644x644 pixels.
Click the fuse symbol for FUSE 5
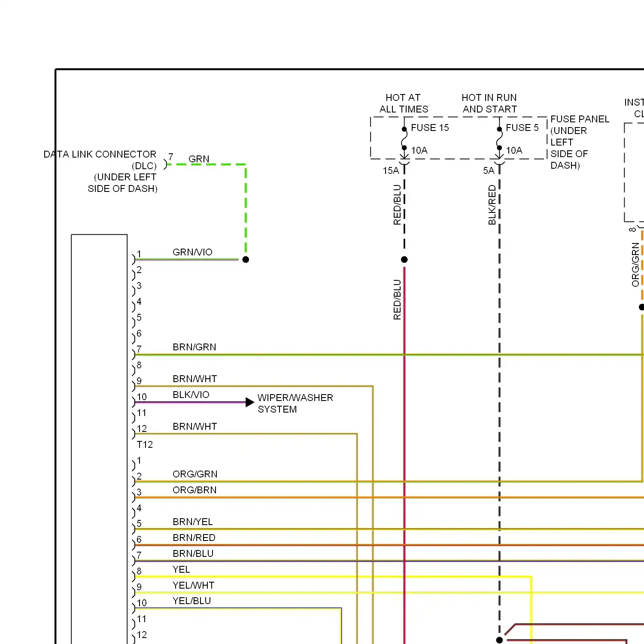point(499,138)
